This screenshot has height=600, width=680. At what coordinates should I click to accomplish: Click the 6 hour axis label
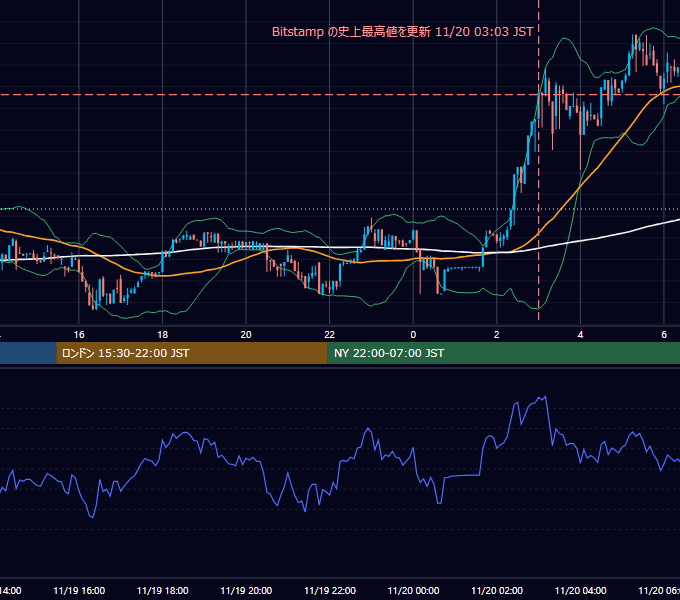pyautogui.click(x=664, y=335)
